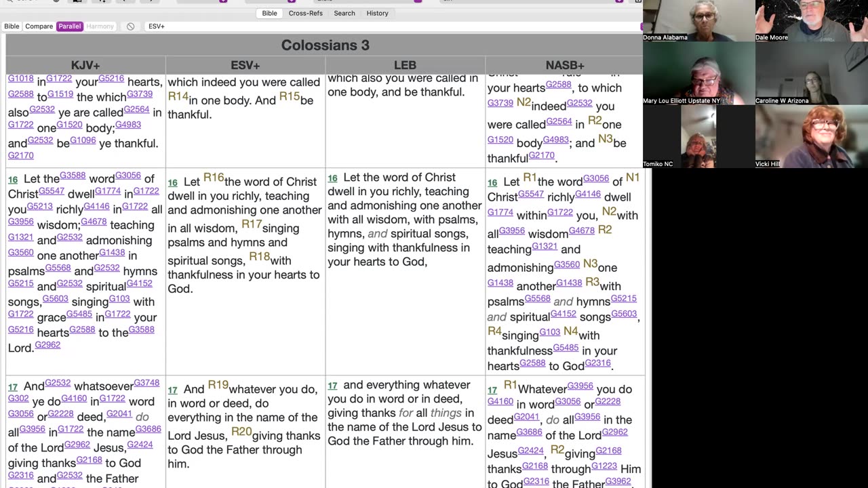
Task: Open cross-reference R14 in ESV+ column
Action: click(x=178, y=97)
